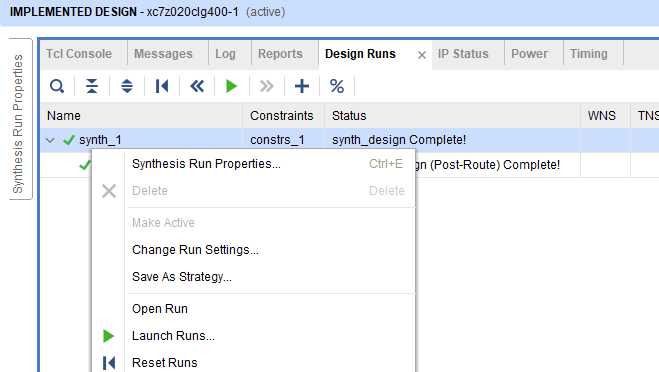Click the green play icon beside Launch Runs
This screenshot has height=372, width=659.
tap(108, 336)
